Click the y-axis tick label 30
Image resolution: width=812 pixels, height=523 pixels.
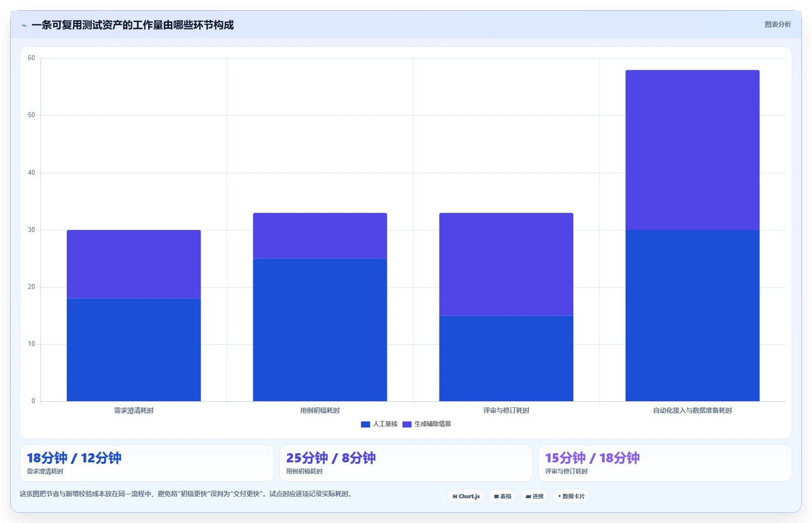pos(31,230)
